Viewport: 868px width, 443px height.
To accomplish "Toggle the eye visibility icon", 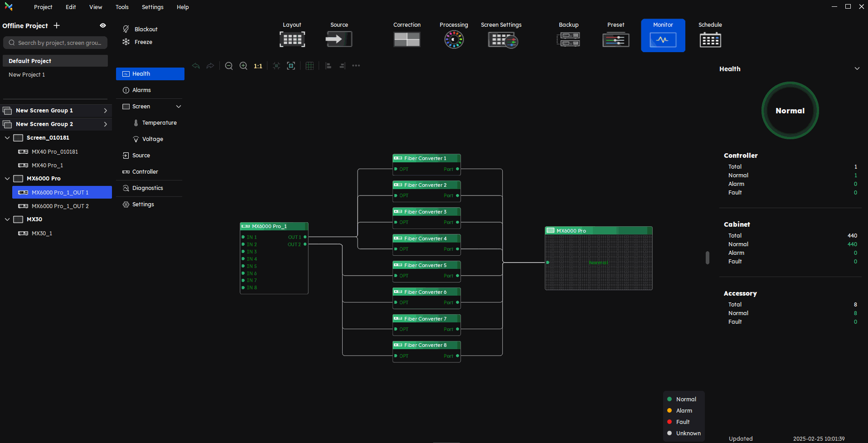I will [103, 26].
